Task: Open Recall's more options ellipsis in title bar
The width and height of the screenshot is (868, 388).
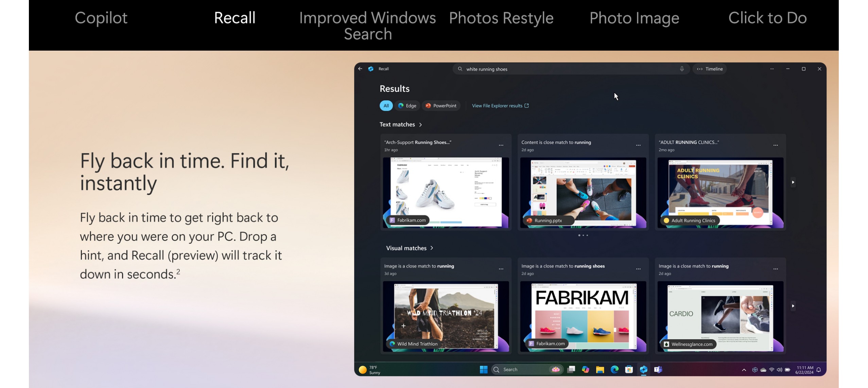Action: tap(772, 69)
